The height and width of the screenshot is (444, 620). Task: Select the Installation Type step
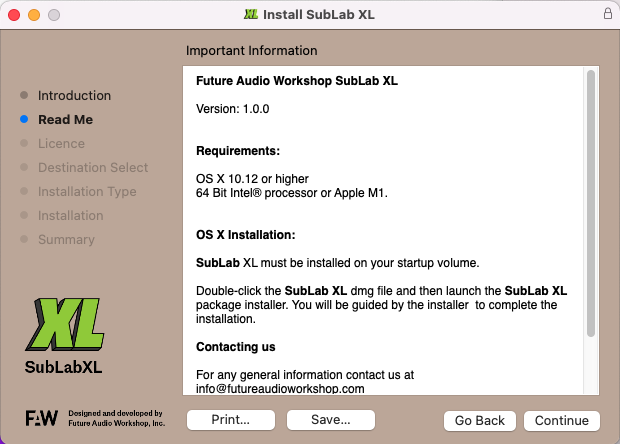87,192
